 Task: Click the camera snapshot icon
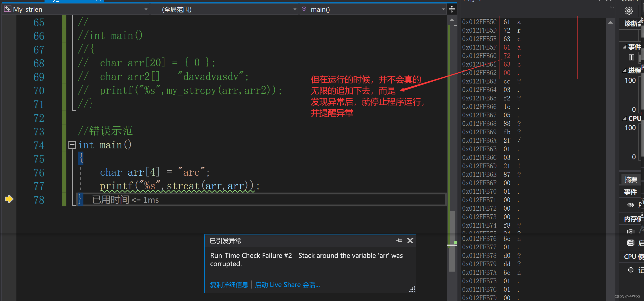point(631,232)
